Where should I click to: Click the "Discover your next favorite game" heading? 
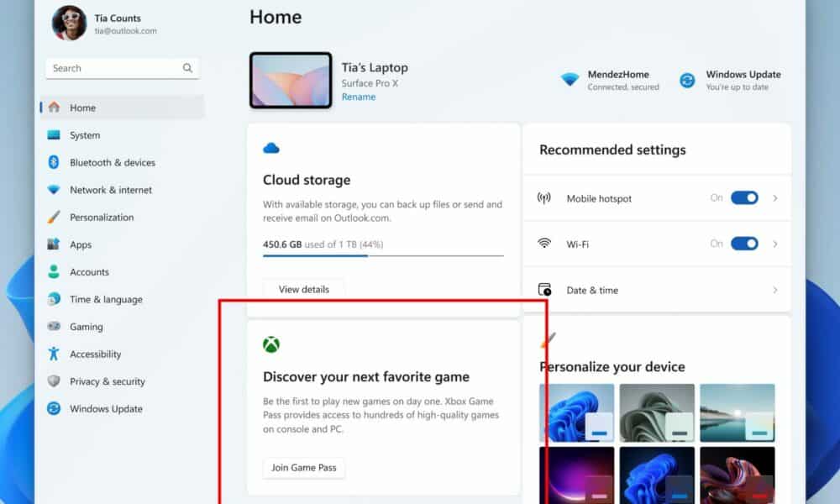[x=366, y=377]
